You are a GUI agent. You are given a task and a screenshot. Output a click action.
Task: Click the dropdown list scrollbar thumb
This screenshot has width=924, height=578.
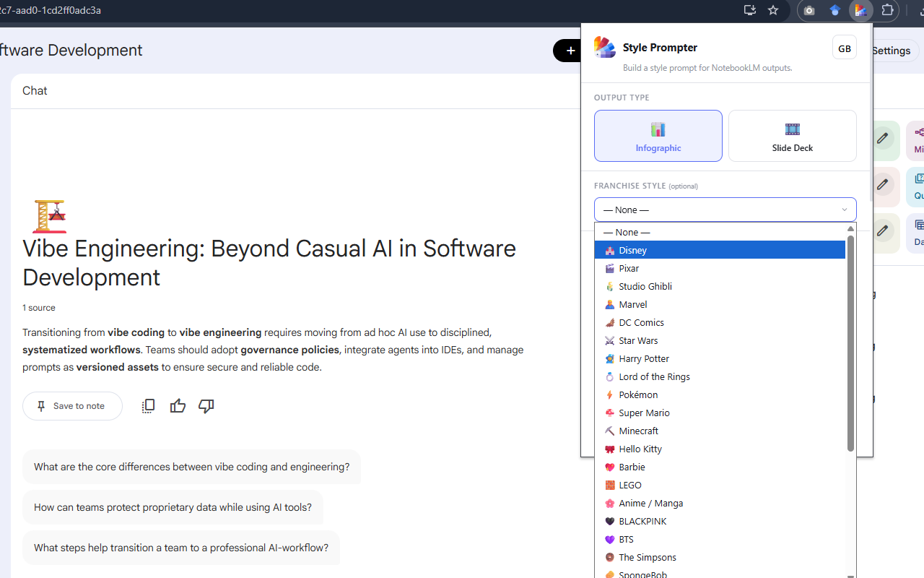click(850, 343)
